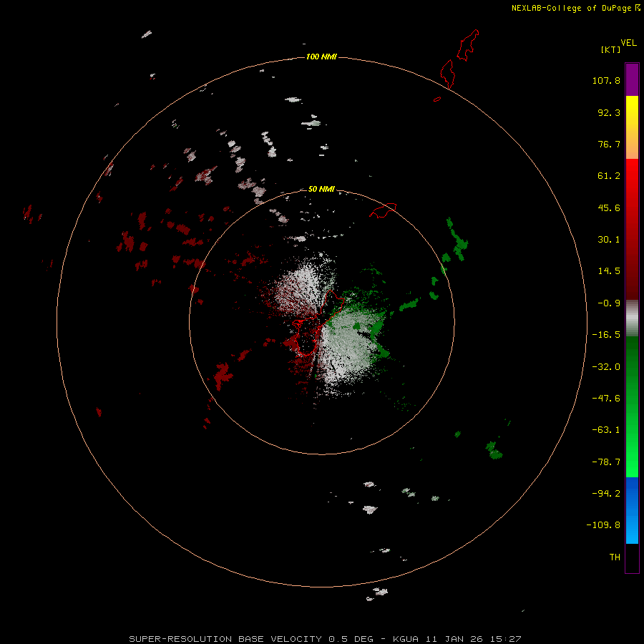Viewport: 644px width, 644px height.
Task: Click the VEL legend title
Action: coord(628,43)
